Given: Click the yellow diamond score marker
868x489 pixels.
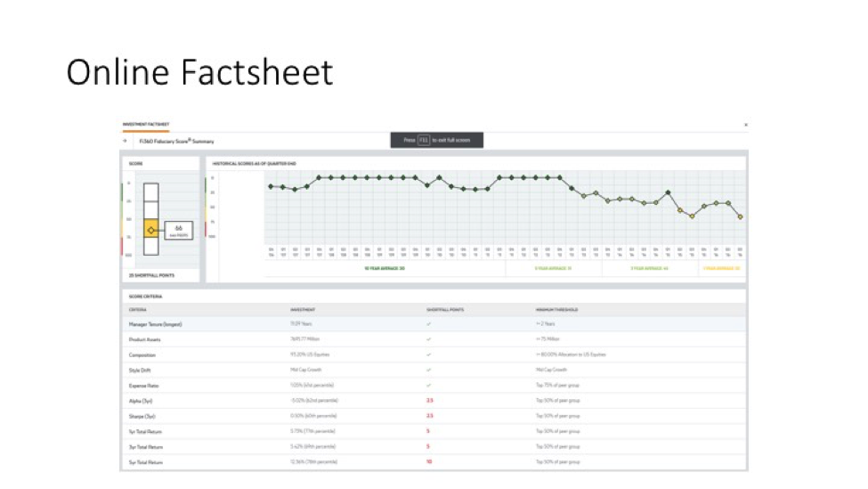Looking at the screenshot, I should click(150, 230).
